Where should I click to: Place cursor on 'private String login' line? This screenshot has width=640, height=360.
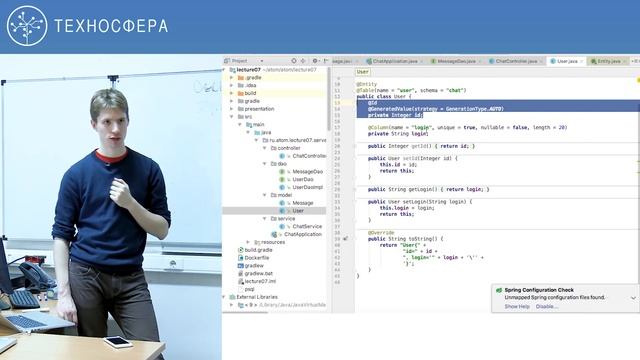pos(398,133)
